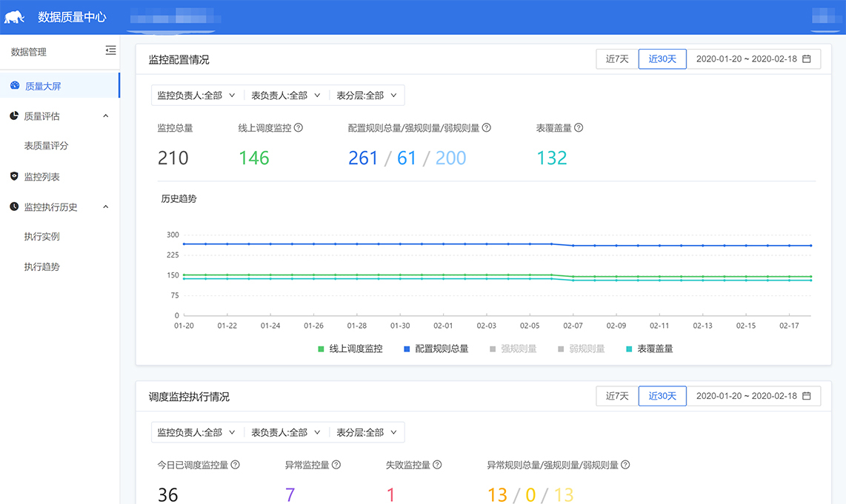This screenshot has height=504, width=846.
Task: Open 监控负责人 dropdown in 监控配置情况
Action: 196,95
